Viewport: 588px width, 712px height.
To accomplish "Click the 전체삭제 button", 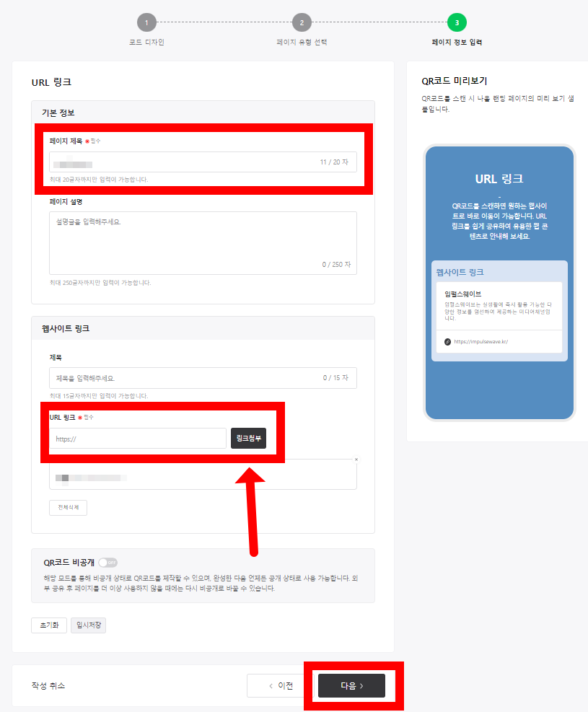I will [x=68, y=508].
